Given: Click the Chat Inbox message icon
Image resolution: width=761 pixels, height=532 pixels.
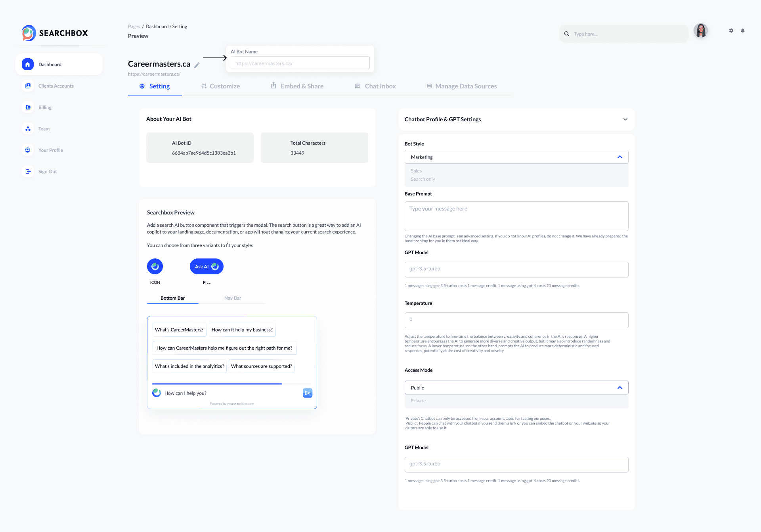Looking at the screenshot, I should point(358,86).
